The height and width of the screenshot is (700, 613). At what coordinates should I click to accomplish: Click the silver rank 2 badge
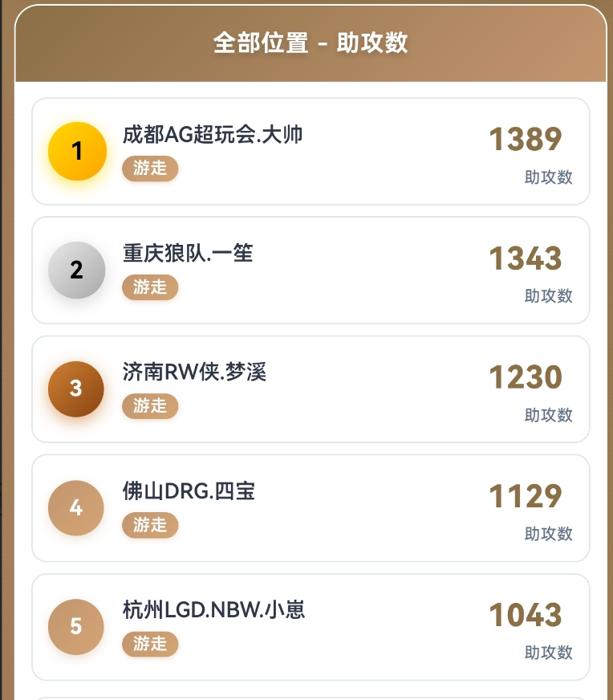tap(77, 270)
